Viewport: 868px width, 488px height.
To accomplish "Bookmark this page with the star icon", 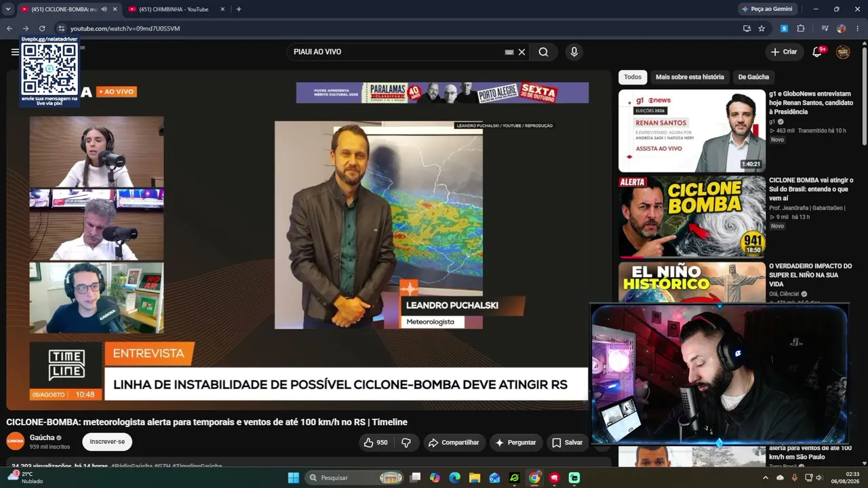I will point(762,28).
